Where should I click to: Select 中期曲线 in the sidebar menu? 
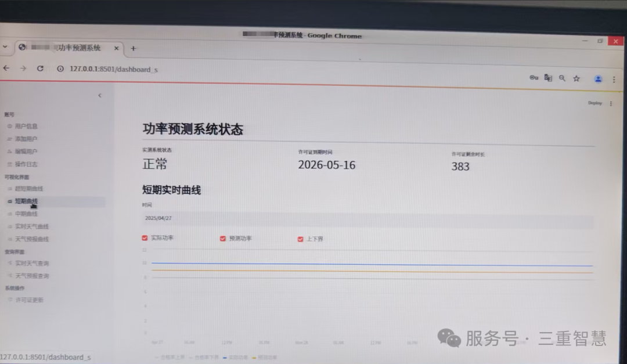[26, 214]
